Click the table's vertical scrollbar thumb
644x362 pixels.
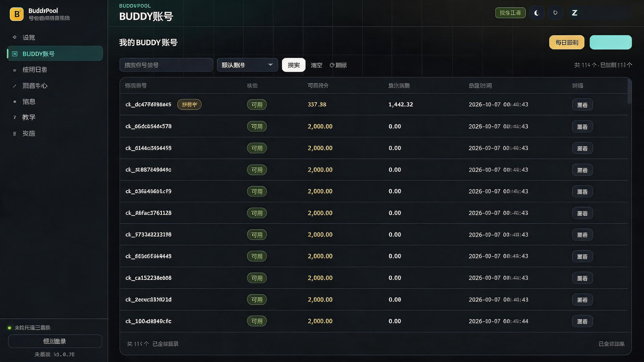click(629, 91)
